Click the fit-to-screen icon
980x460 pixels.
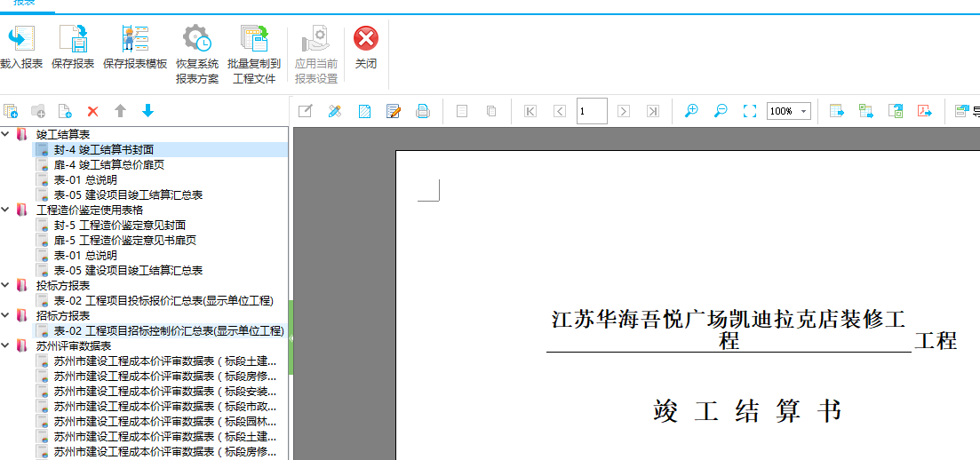(x=750, y=111)
